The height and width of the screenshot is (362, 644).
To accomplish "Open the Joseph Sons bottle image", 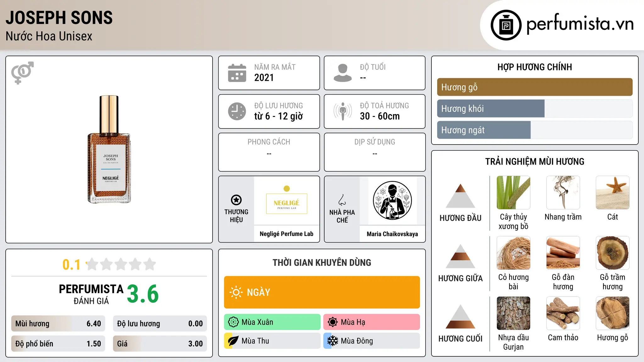I will coord(109,149).
